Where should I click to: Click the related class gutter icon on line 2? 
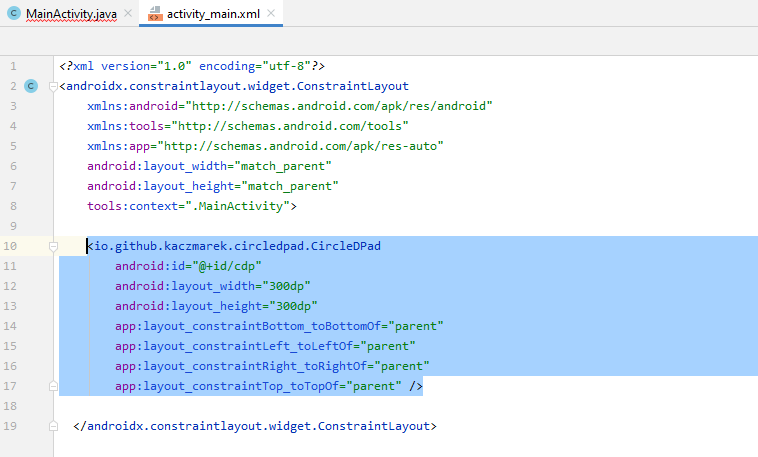pyautogui.click(x=31, y=86)
